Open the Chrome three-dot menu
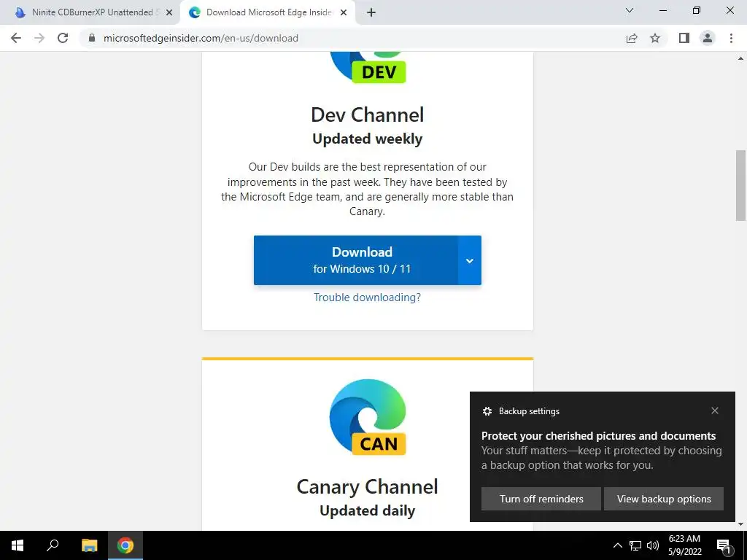The image size is (747, 560). click(731, 38)
